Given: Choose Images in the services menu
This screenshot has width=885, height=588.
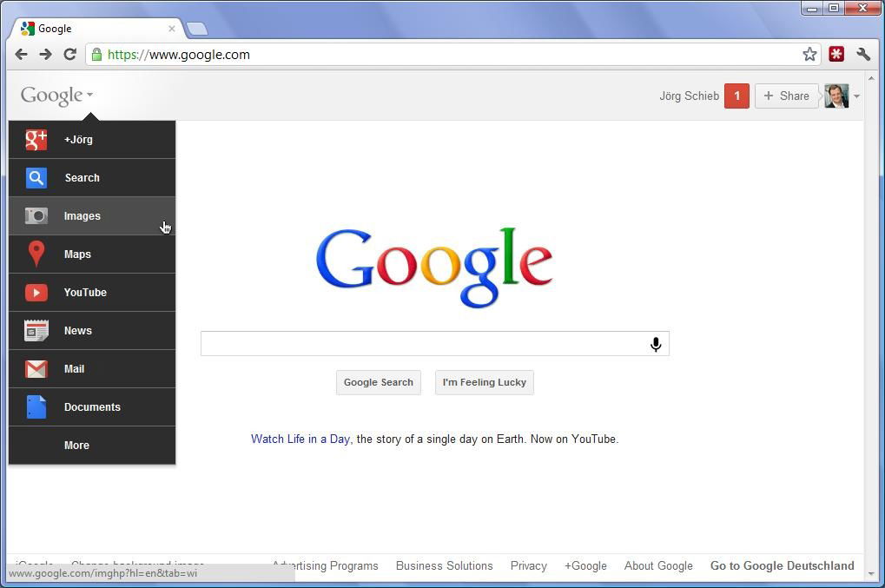Looking at the screenshot, I should tap(92, 215).
